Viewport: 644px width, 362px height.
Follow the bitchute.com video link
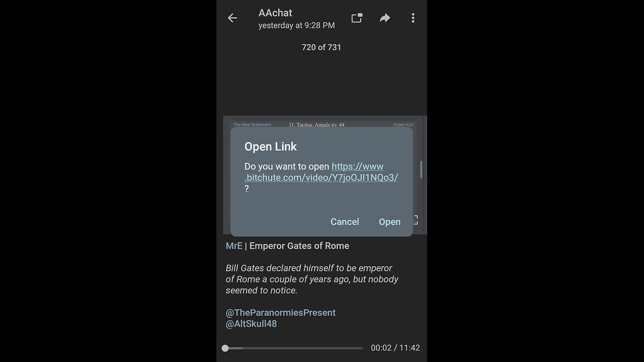pyautogui.click(x=321, y=172)
